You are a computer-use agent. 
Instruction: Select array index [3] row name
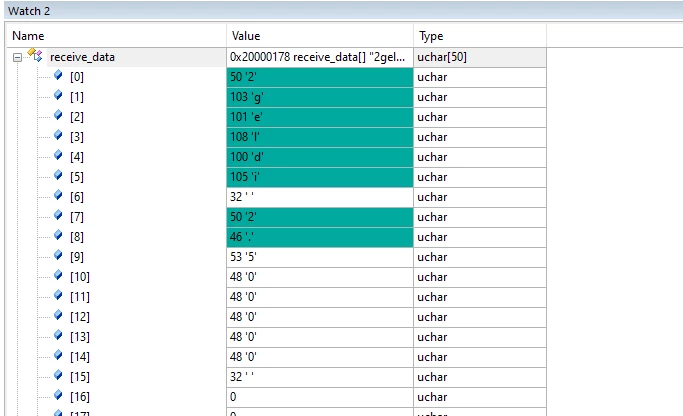[77, 137]
